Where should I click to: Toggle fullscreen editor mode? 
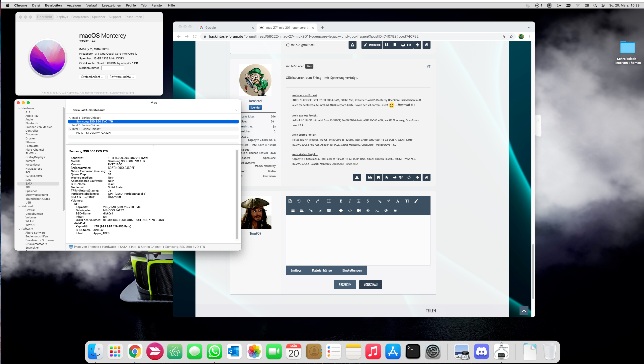coord(317,201)
